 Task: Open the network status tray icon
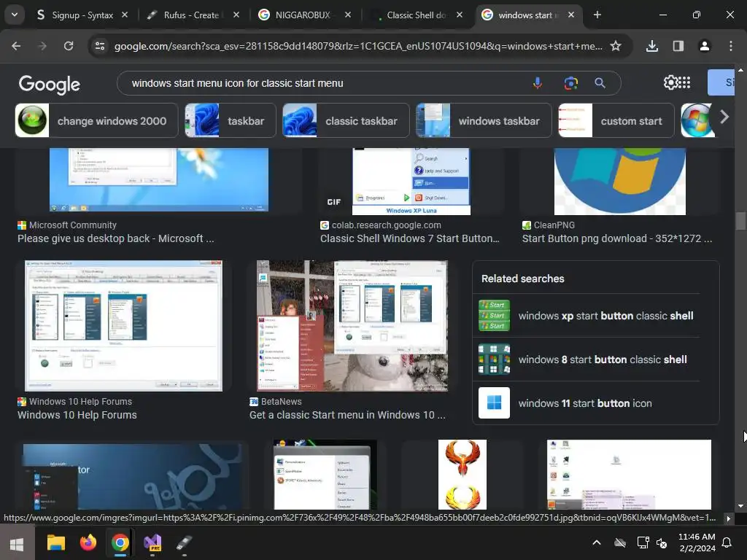pos(643,542)
